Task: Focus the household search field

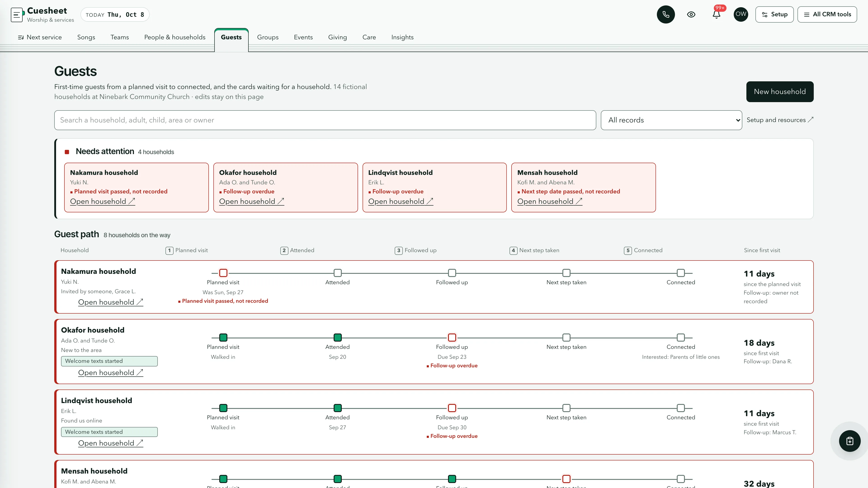Action: (x=325, y=120)
